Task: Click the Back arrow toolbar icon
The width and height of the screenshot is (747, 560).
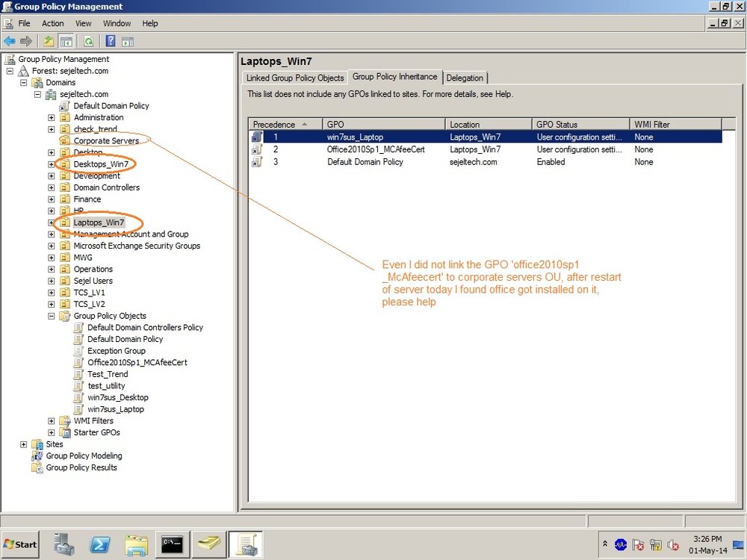Action: click(x=10, y=41)
